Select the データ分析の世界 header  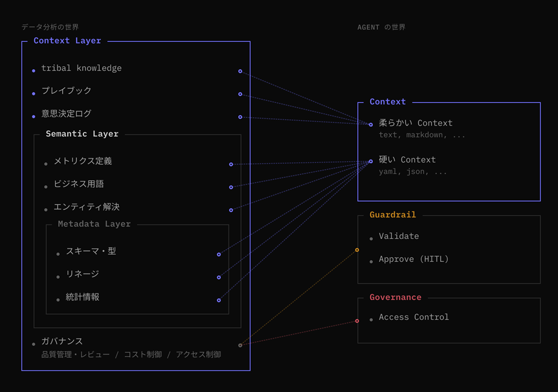pyautogui.click(x=50, y=27)
